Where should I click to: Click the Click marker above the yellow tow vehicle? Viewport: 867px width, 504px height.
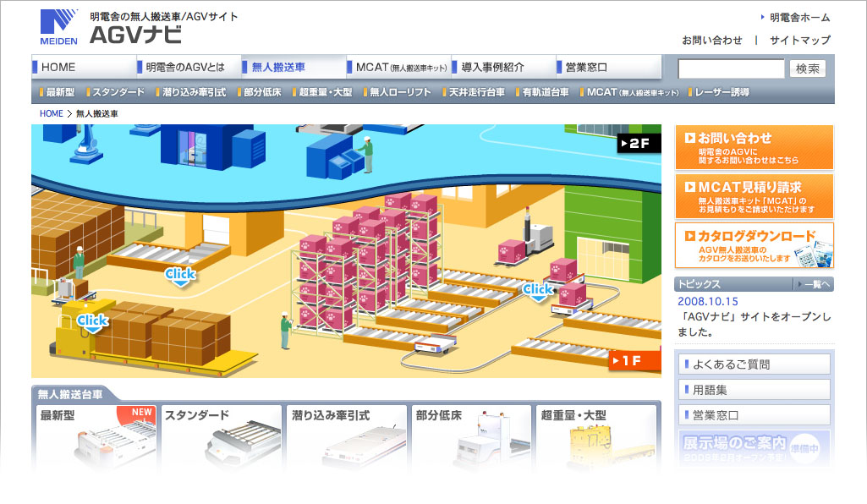pyautogui.click(x=92, y=323)
